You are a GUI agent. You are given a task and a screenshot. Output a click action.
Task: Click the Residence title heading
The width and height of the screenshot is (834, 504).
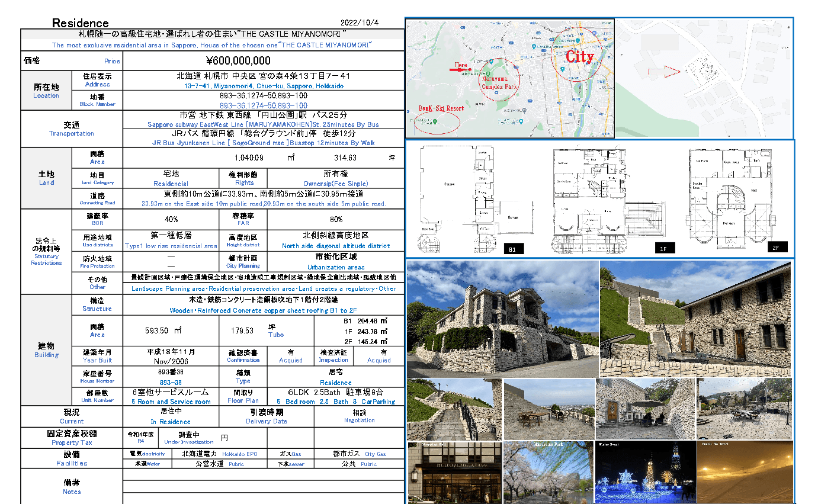point(81,23)
